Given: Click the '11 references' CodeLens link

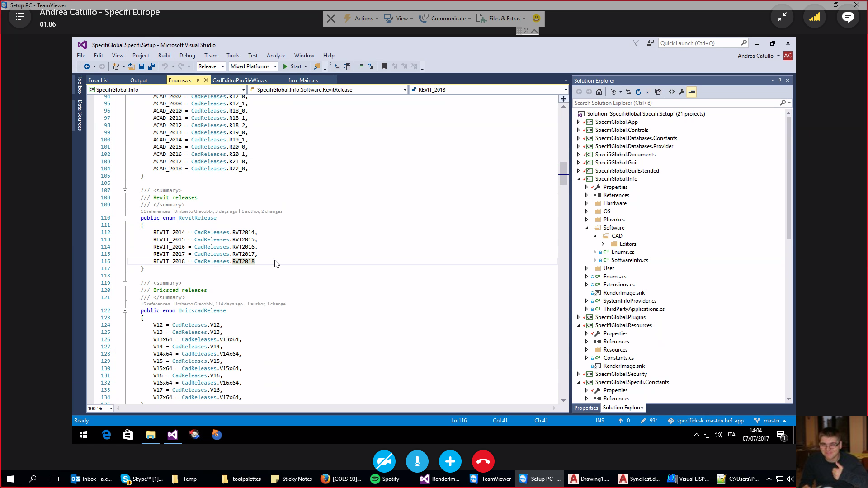Looking at the screenshot, I should 155,211.
